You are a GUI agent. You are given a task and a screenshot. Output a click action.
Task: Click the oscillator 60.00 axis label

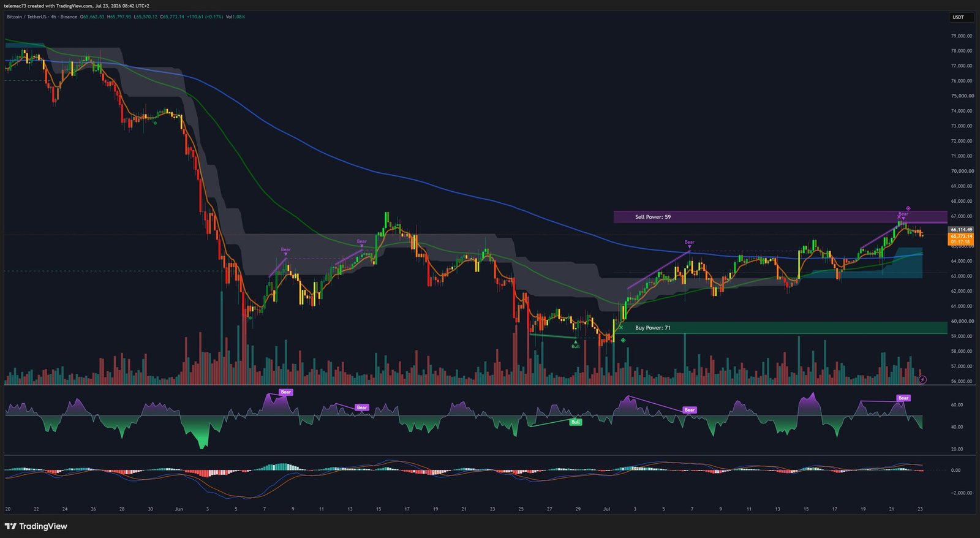tap(957, 404)
